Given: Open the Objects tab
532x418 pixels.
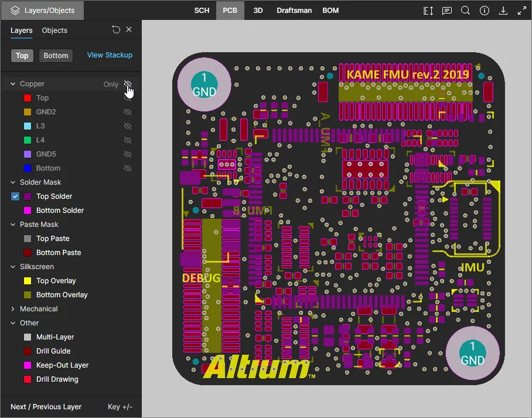Looking at the screenshot, I should (54, 30).
